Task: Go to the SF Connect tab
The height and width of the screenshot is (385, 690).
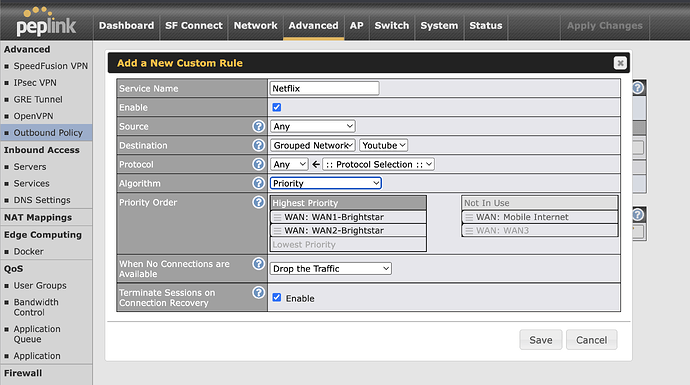Action: [194, 26]
